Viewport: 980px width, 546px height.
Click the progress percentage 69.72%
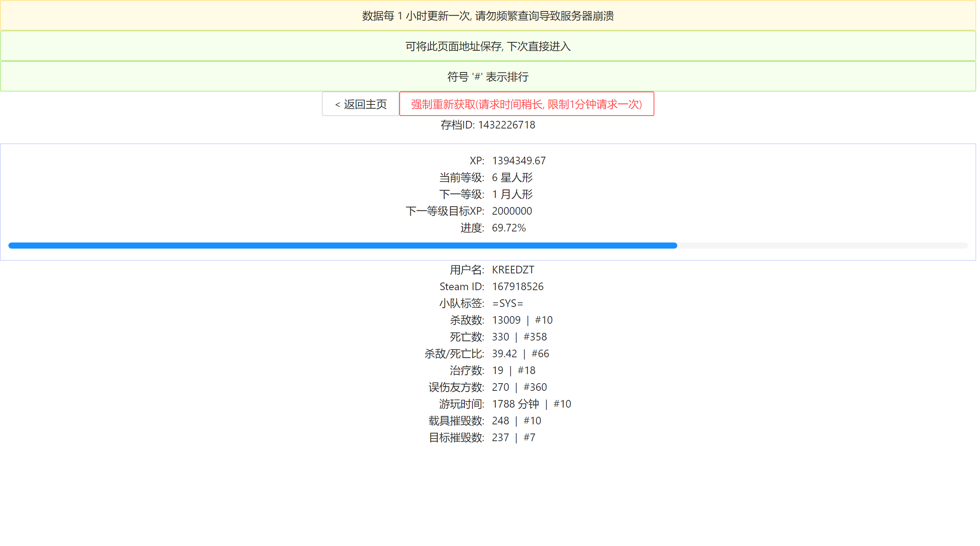point(509,228)
